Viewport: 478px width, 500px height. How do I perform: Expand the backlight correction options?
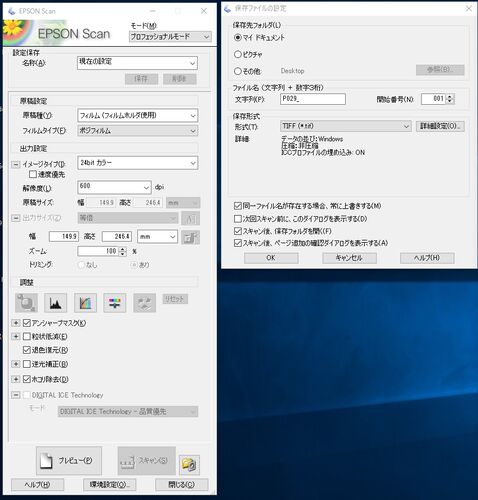coord(16,364)
